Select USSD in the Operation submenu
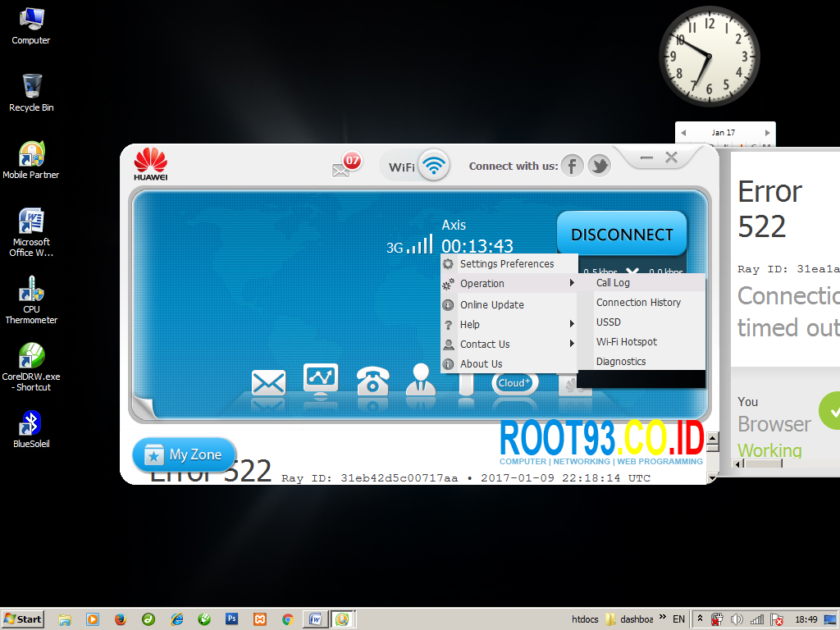The height and width of the screenshot is (630, 840). click(641, 322)
